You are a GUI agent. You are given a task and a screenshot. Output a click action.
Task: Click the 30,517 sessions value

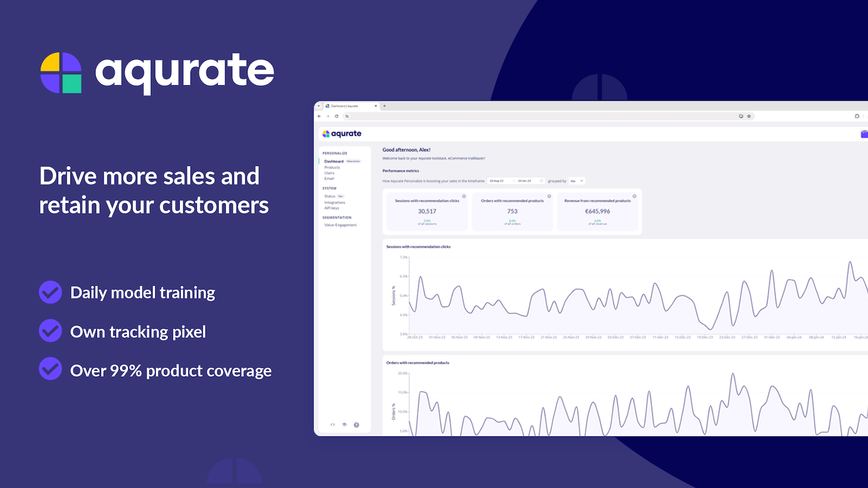[427, 211]
